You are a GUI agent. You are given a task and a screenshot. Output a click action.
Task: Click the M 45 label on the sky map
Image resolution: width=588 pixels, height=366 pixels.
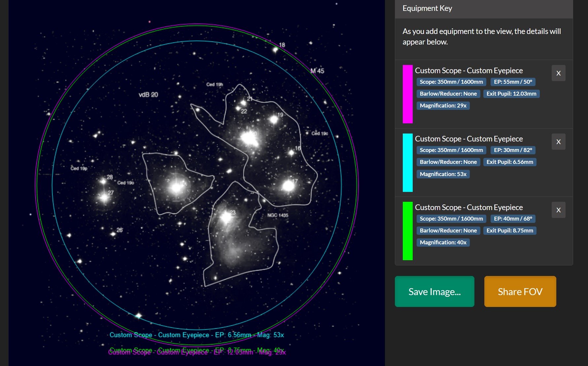coord(317,71)
